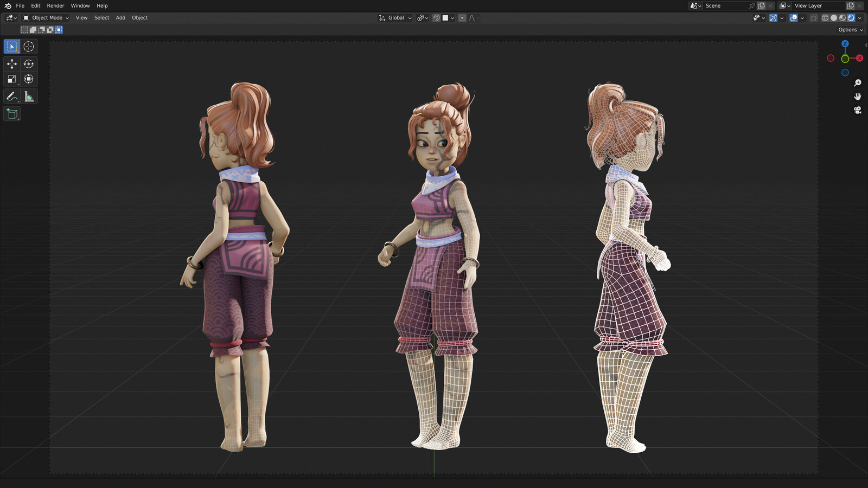Choose Extend existing selection mode
This screenshot has width=868, height=488.
(33, 30)
